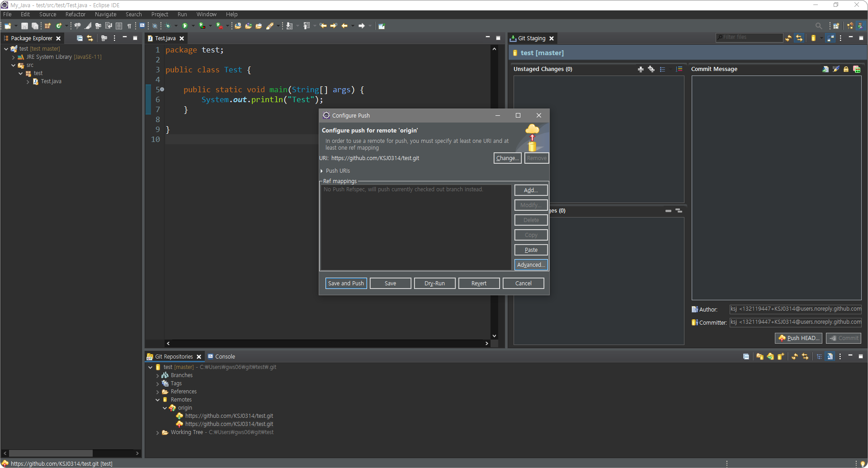Click the Add Signed-off-by icon
The width and height of the screenshot is (868, 468).
(836, 69)
